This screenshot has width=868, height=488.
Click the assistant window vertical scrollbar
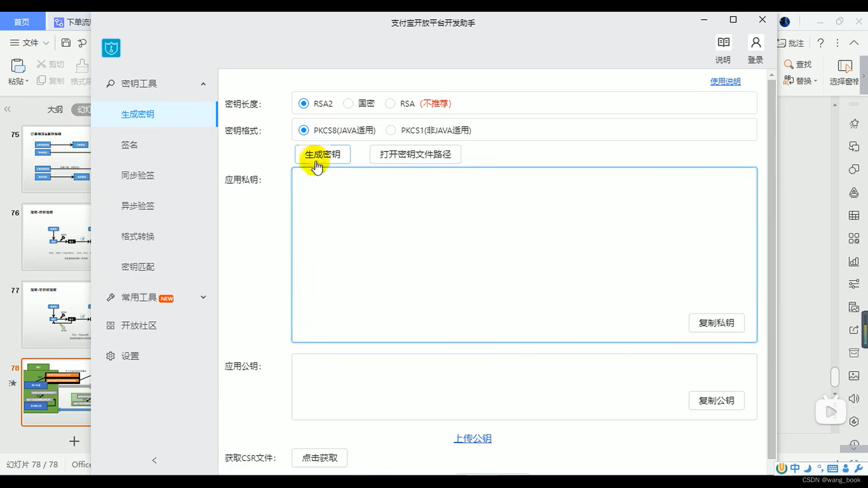pos(772,269)
